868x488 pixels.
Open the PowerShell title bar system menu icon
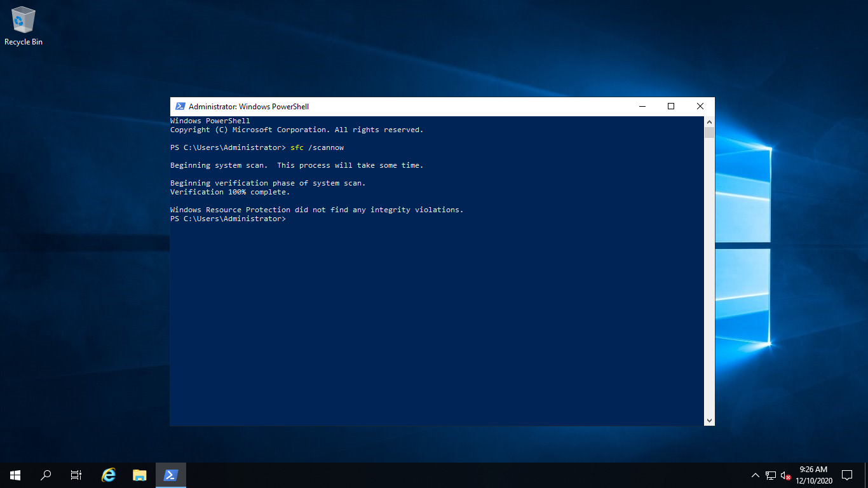coord(180,107)
